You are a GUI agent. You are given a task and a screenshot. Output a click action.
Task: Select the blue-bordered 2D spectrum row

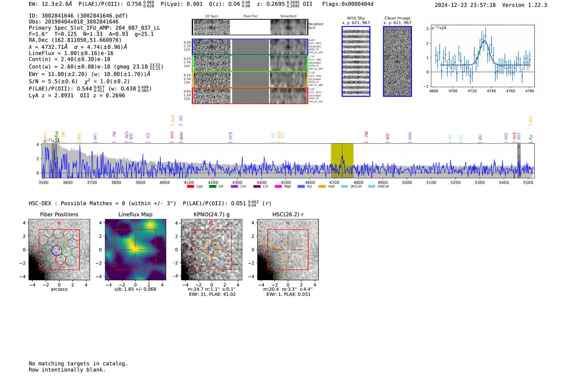tap(250, 47)
